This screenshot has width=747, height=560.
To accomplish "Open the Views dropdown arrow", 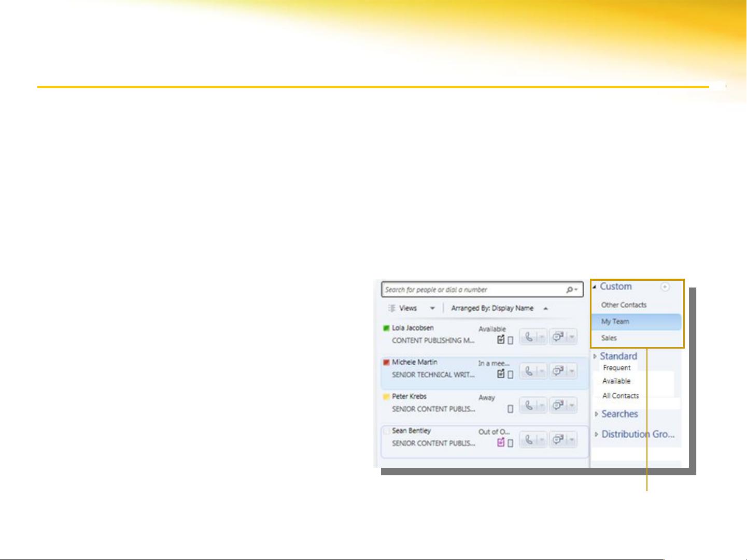I will (x=432, y=308).
